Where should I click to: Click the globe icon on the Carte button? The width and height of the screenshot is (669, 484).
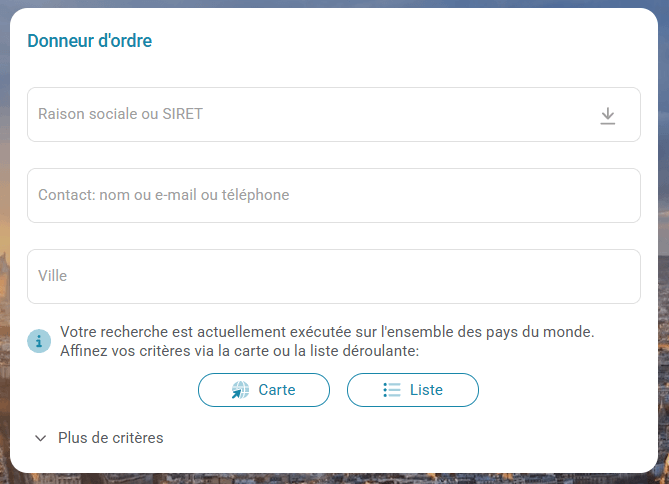[240, 390]
